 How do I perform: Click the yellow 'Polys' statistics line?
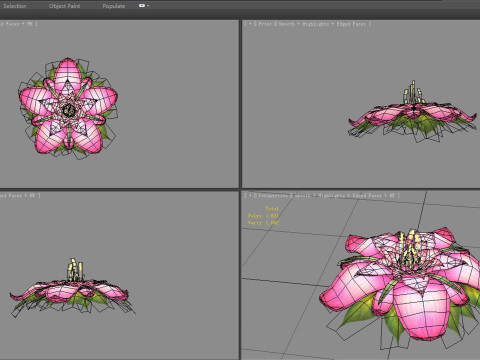click(263, 216)
